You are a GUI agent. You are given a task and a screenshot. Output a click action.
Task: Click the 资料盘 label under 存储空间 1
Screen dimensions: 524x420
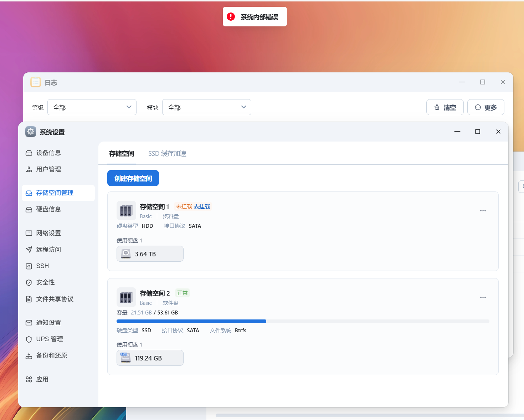pos(171,216)
